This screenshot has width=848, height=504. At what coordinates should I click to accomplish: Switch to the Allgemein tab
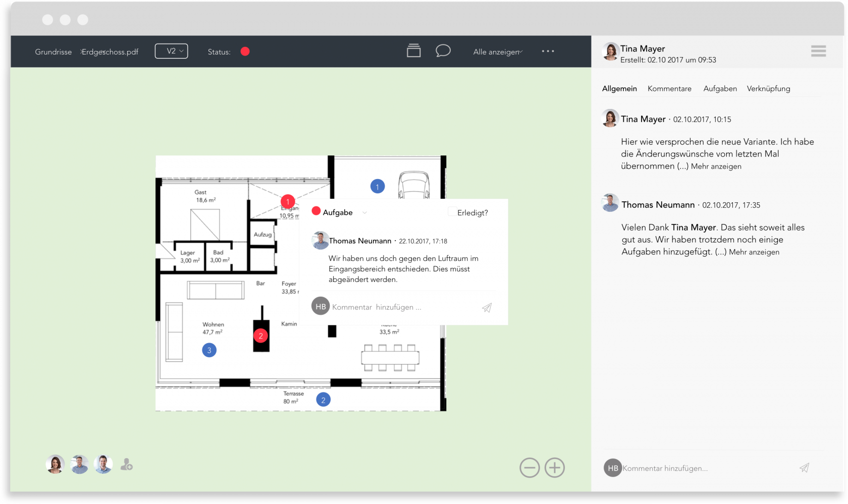click(x=619, y=89)
